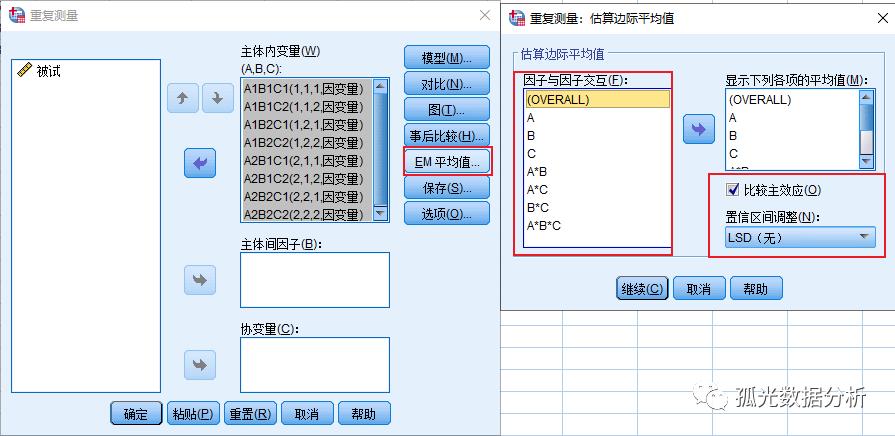Click 重复测量 window title icon
895x436 pixels.
17,15
